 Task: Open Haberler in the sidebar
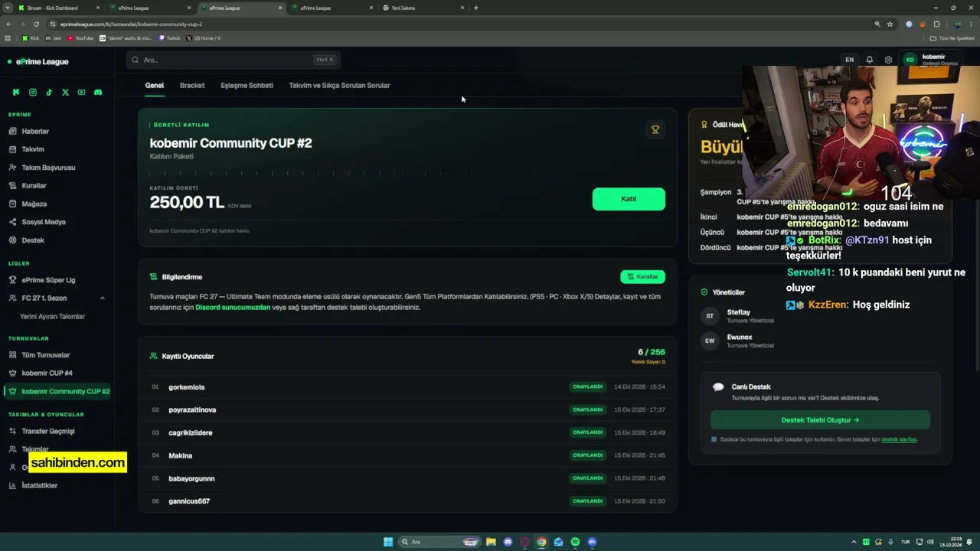[35, 132]
